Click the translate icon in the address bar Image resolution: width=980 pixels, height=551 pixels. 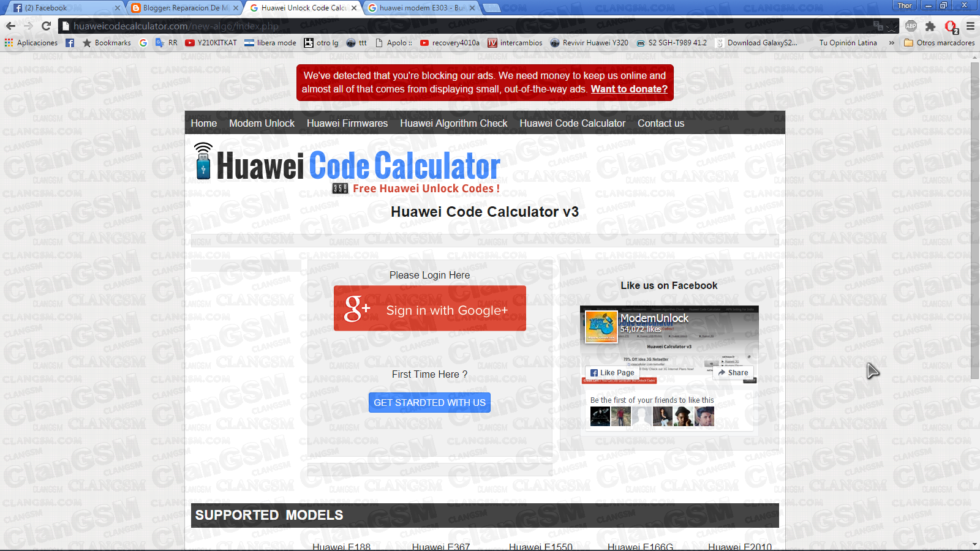878,26
